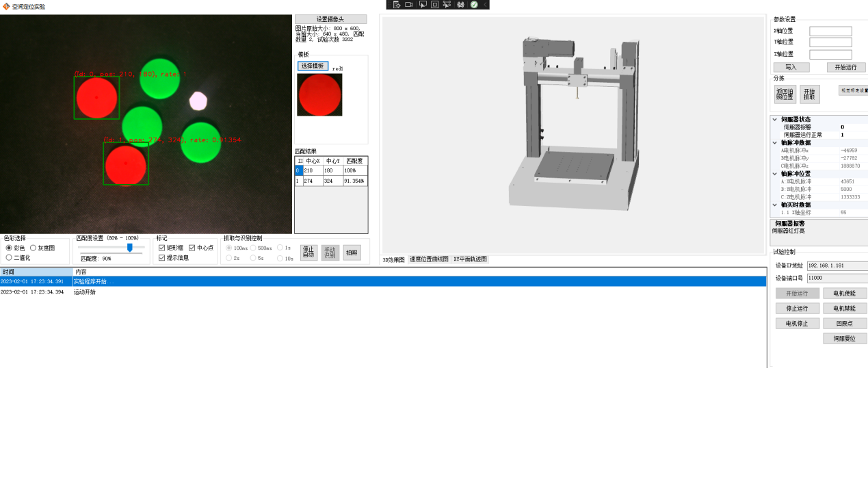868x479 pixels.
Task: Toggle the 提示信息 checkbox
Action: tap(162, 258)
